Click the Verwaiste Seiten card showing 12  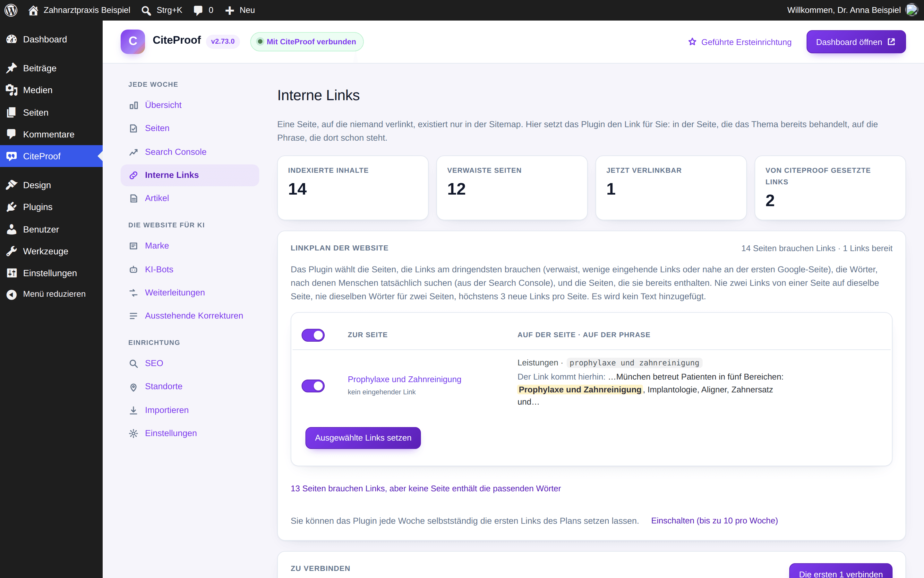coord(512,188)
